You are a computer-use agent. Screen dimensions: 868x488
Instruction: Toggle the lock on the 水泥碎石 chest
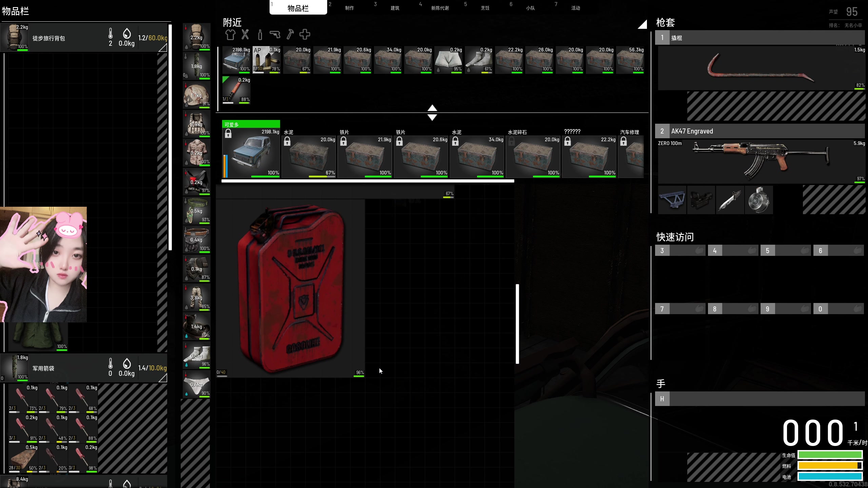[512, 141]
